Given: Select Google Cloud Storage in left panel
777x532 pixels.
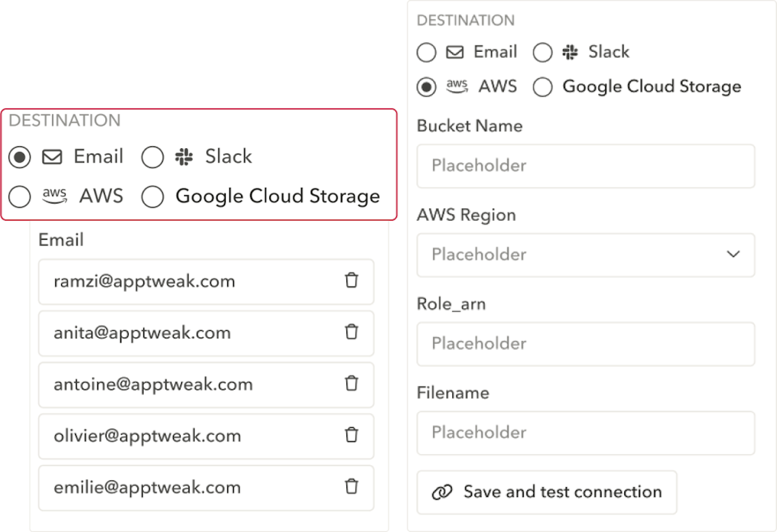Looking at the screenshot, I should pos(153,197).
